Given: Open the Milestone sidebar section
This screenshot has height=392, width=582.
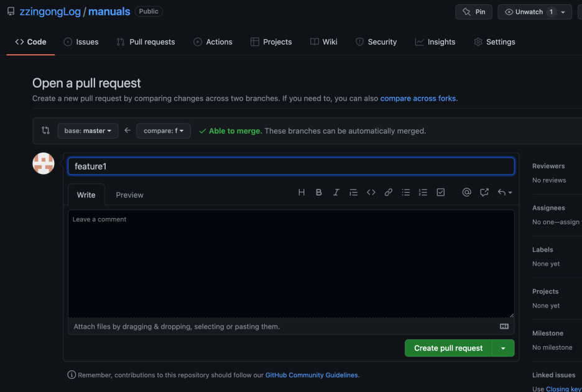Looking at the screenshot, I should [547, 334].
